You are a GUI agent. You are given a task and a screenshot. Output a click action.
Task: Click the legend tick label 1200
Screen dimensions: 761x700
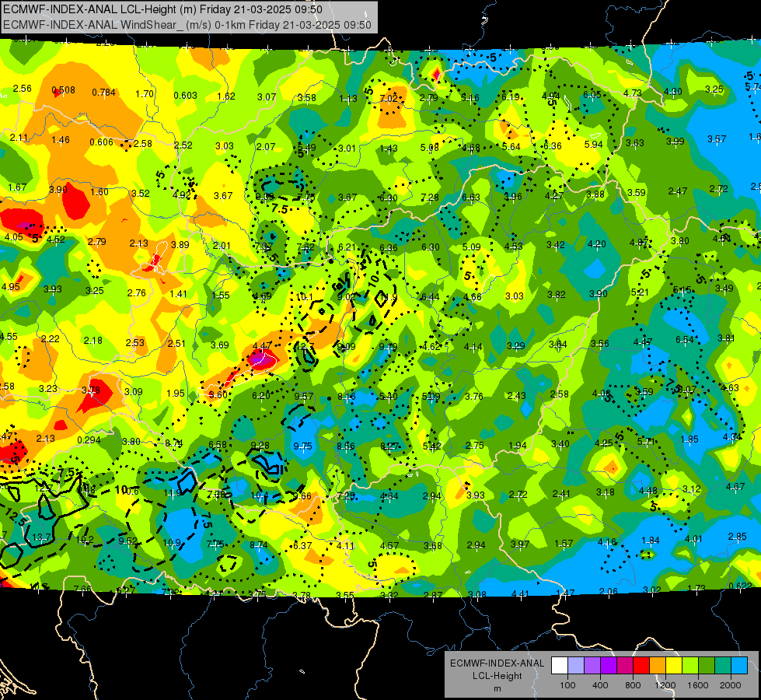point(665,685)
